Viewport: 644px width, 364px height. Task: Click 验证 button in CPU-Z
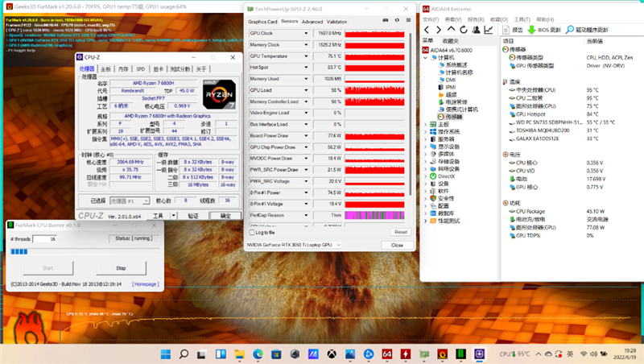point(193,216)
